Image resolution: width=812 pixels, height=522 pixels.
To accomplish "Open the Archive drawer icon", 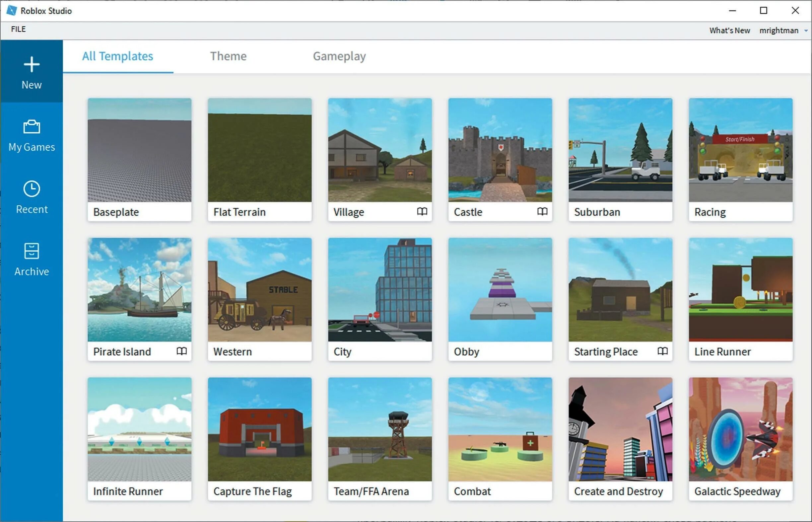I will pos(32,251).
